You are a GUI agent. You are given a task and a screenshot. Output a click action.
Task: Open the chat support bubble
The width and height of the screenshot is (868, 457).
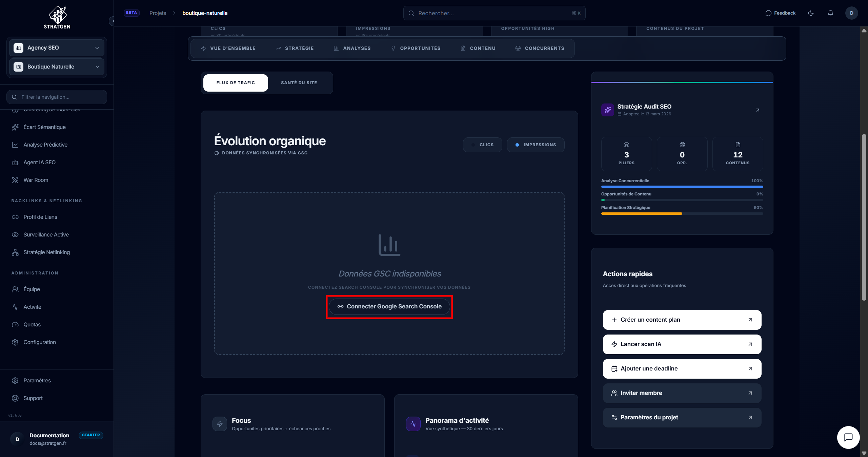point(848,437)
